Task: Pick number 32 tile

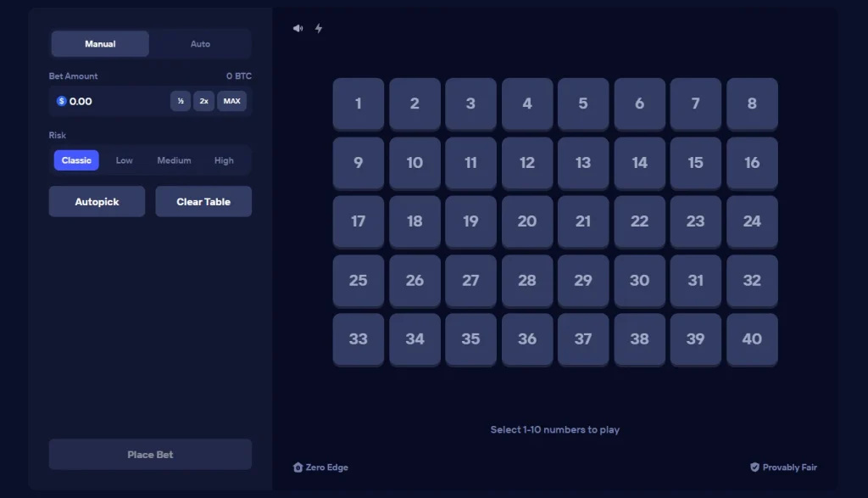Action: pos(752,281)
